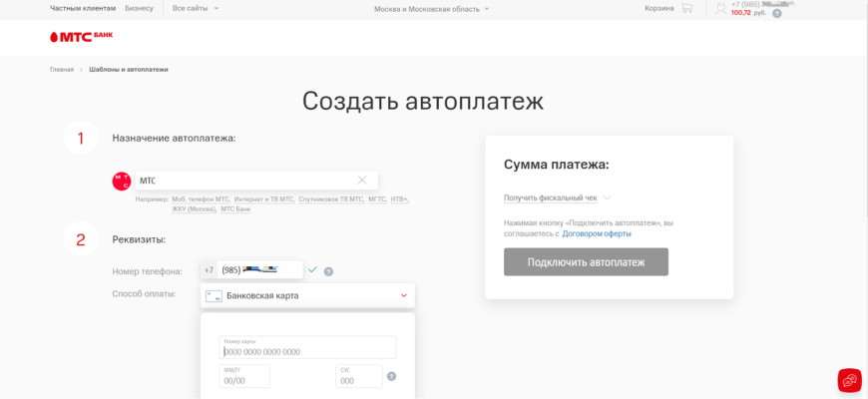Click the red MTS provider logo
This screenshot has width=868, height=399.
click(122, 181)
